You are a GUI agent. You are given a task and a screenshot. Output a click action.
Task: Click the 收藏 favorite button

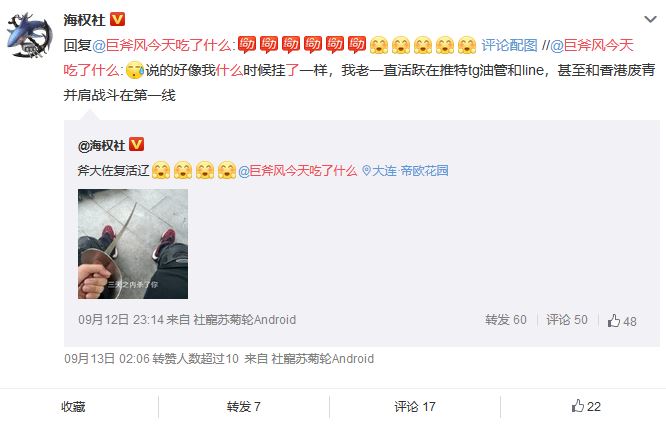[x=73, y=407]
